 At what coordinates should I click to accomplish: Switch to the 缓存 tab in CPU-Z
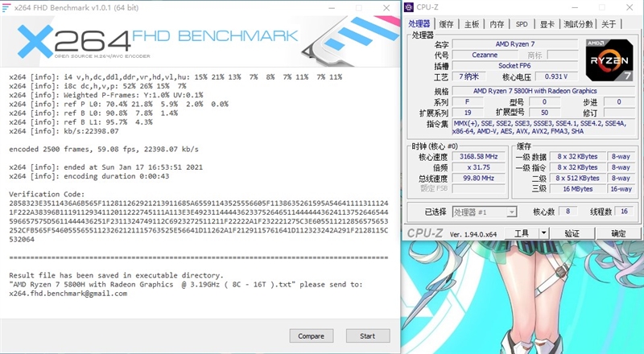pyautogui.click(x=447, y=24)
